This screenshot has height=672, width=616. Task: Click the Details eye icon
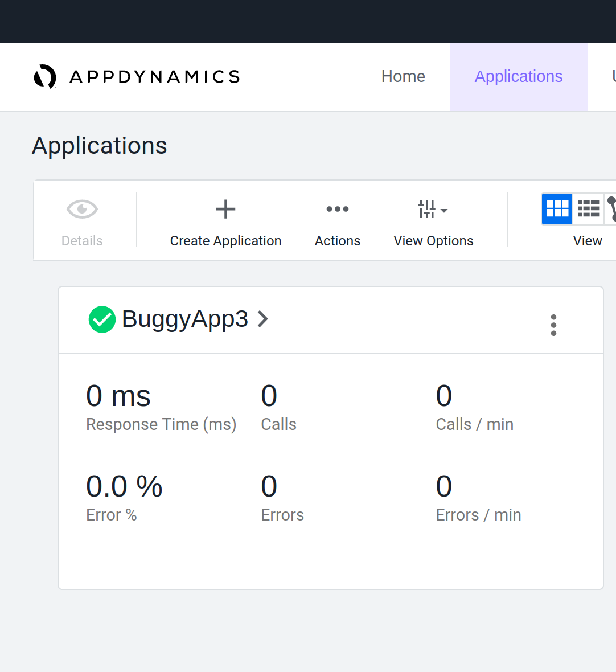(x=82, y=209)
